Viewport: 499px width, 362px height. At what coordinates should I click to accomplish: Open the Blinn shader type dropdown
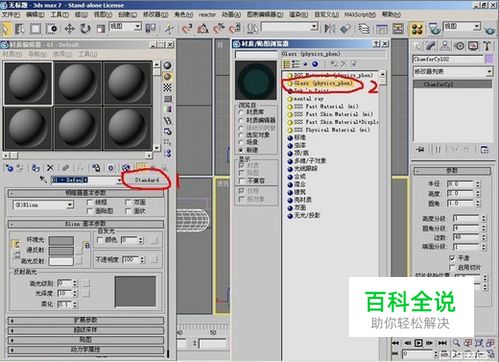point(70,205)
